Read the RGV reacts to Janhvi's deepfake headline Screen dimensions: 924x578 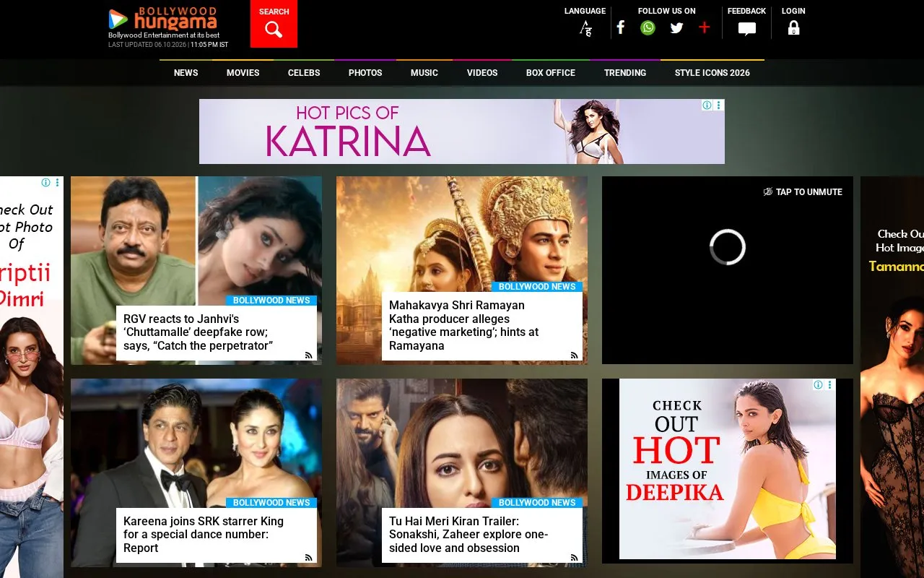199,332
